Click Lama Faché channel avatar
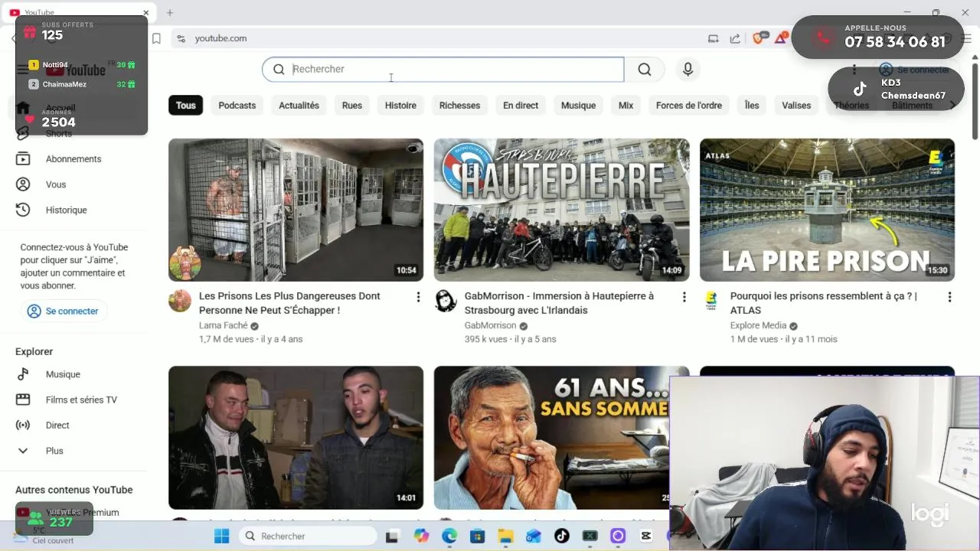The image size is (980, 551). tap(180, 301)
